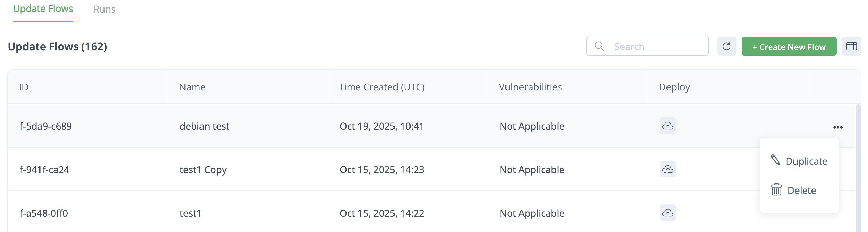Click the Time Created (UTC) column header
The image size is (868, 232).
point(382,87)
